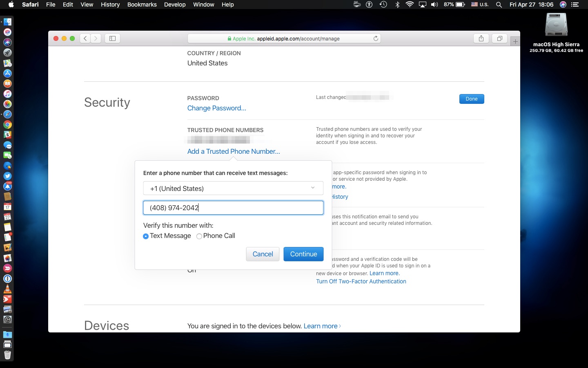Open the volume control in menu bar
588x368 pixels.
[x=434, y=4]
